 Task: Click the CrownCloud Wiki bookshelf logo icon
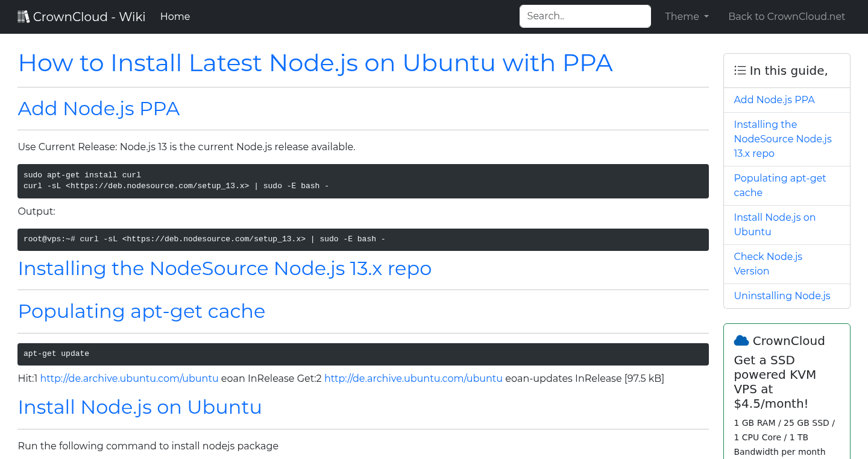tap(24, 16)
